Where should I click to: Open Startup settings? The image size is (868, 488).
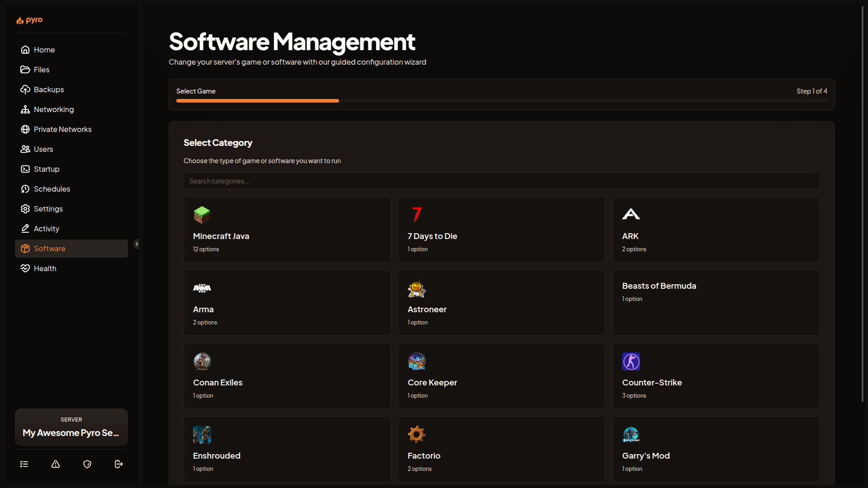pos(71,169)
